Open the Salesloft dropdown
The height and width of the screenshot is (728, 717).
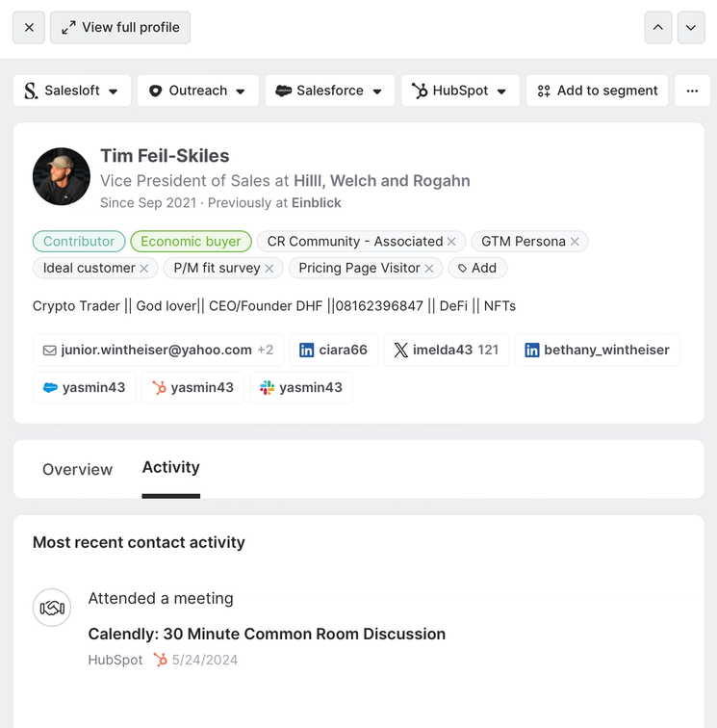click(x=72, y=91)
